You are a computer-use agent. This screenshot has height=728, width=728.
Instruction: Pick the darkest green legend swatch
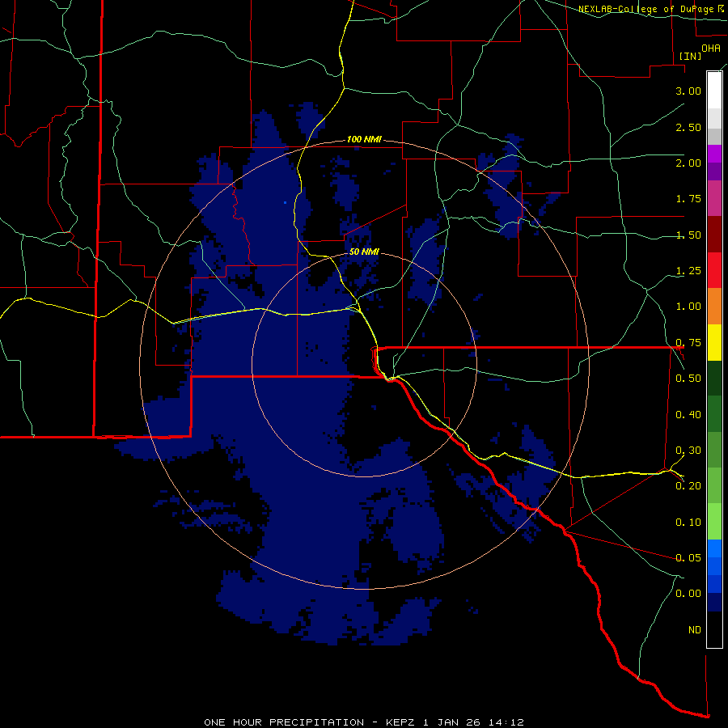pyautogui.click(x=714, y=378)
